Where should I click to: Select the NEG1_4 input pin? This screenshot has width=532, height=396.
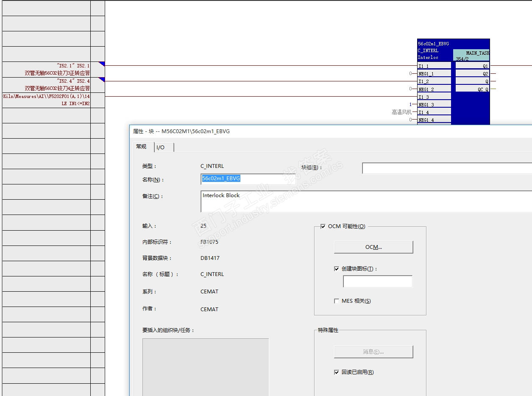click(435, 120)
